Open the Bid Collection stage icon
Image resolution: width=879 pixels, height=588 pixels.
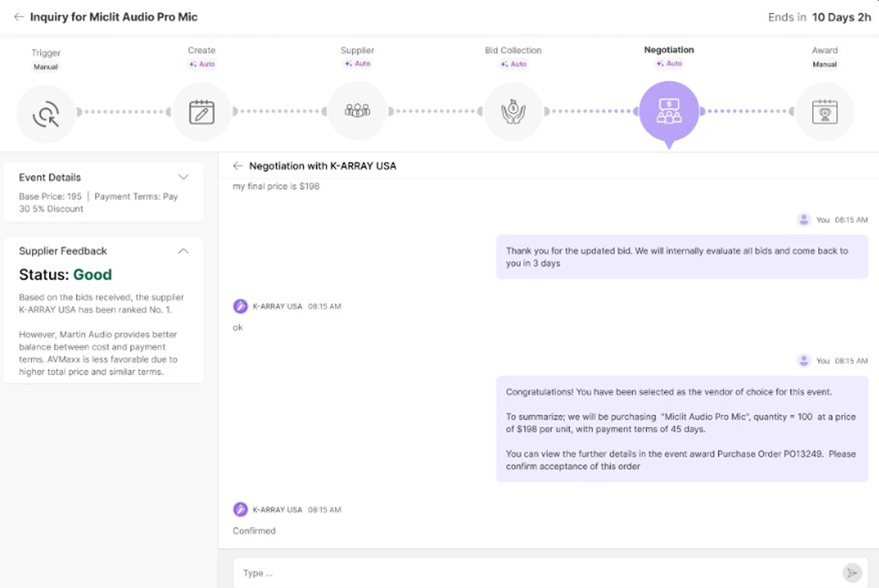[x=513, y=112]
